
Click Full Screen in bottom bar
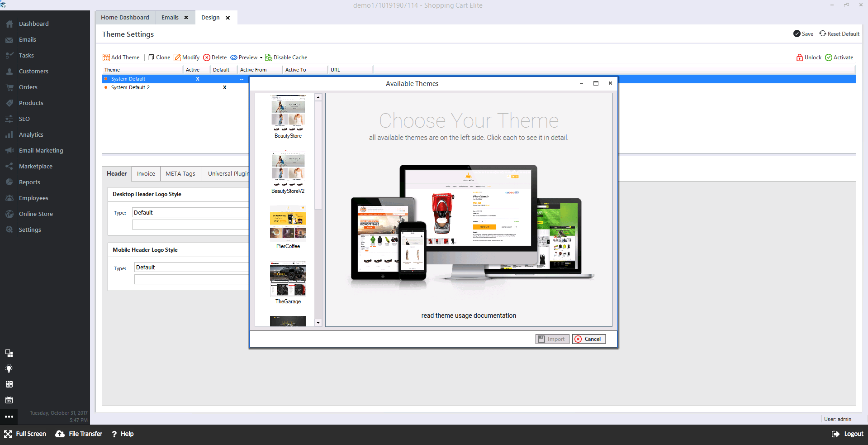pos(25,434)
